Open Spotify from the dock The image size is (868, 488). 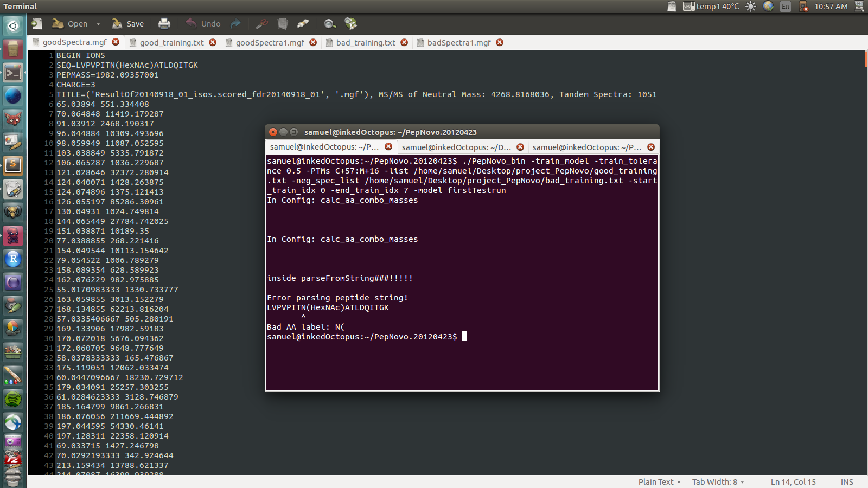click(13, 400)
